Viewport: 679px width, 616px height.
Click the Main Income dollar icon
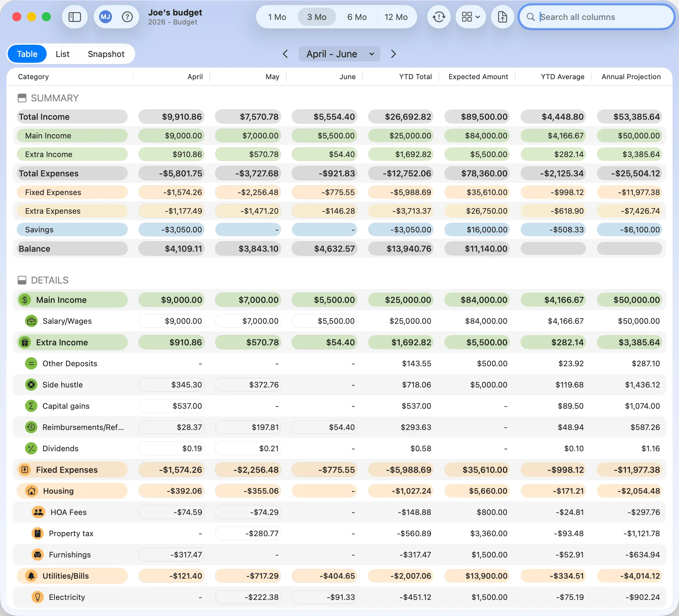[24, 300]
